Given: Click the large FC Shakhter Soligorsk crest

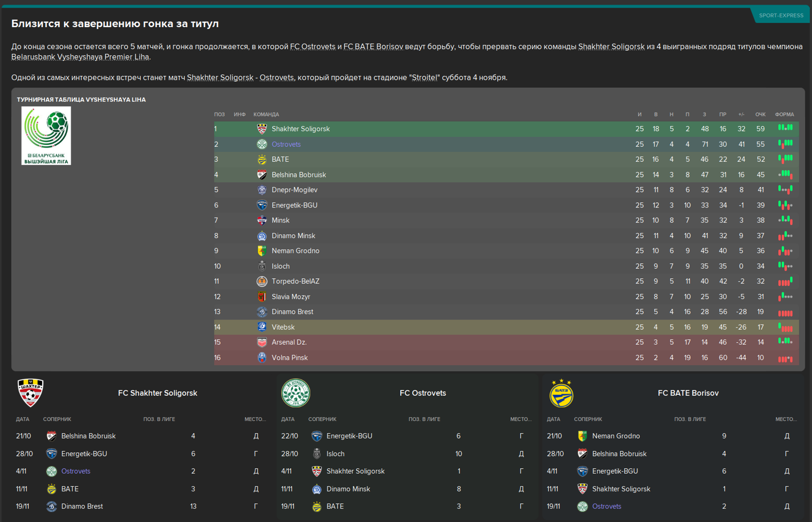Looking at the screenshot, I should click(x=31, y=393).
